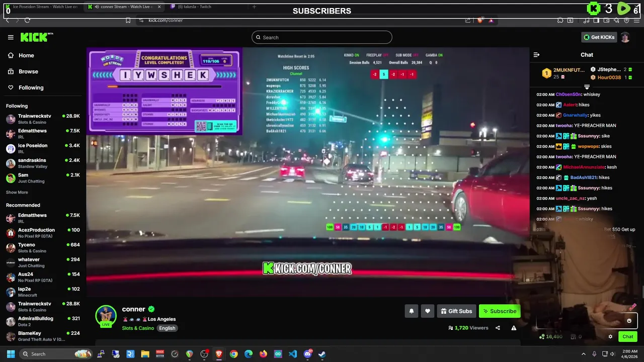Screen dimensions: 644x362
Task: Click username wopwops in chat
Action: [x=588, y=146]
